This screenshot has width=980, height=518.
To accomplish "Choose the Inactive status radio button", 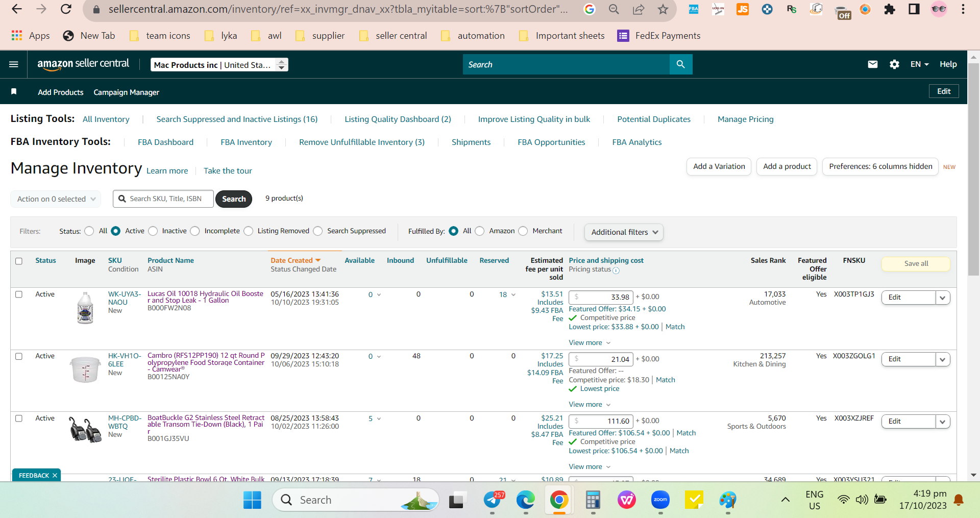I will (x=153, y=231).
